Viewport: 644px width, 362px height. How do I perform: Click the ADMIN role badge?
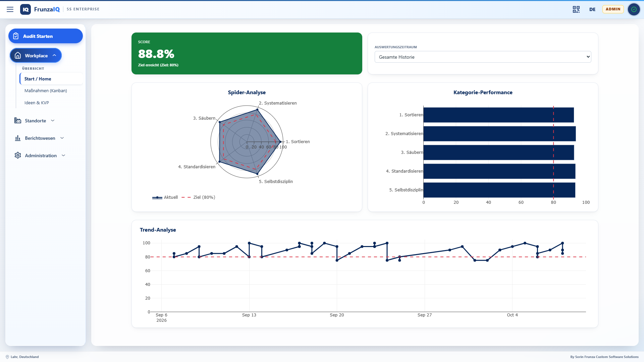(x=613, y=9)
